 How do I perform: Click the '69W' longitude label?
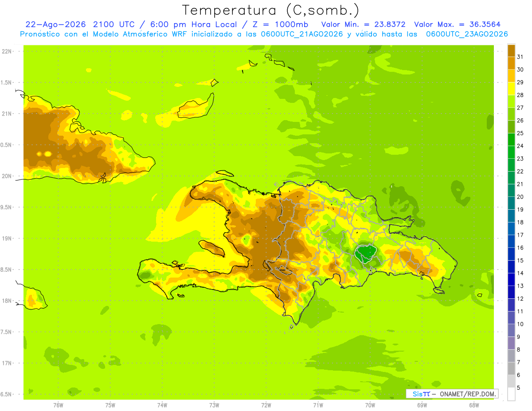click(x=422, y=405)
